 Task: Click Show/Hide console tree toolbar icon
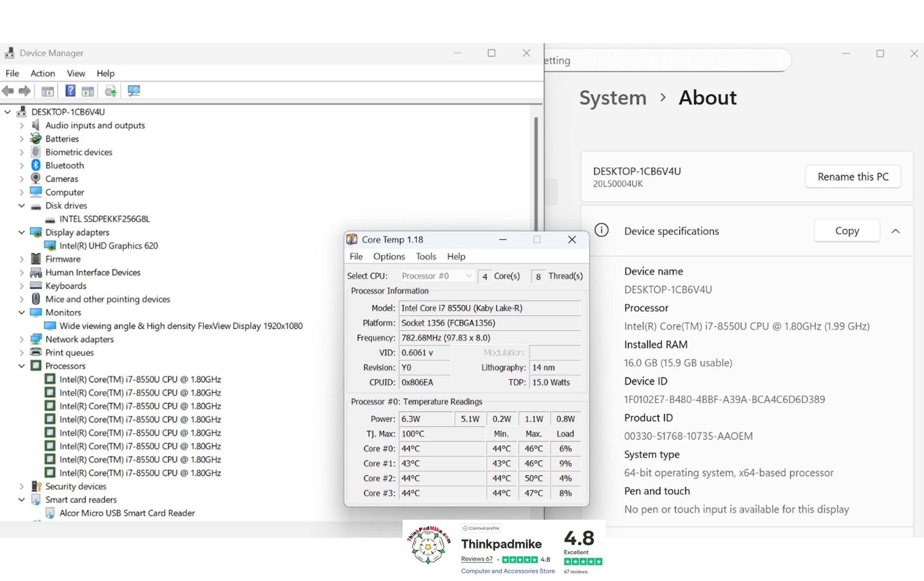point(47,91)
